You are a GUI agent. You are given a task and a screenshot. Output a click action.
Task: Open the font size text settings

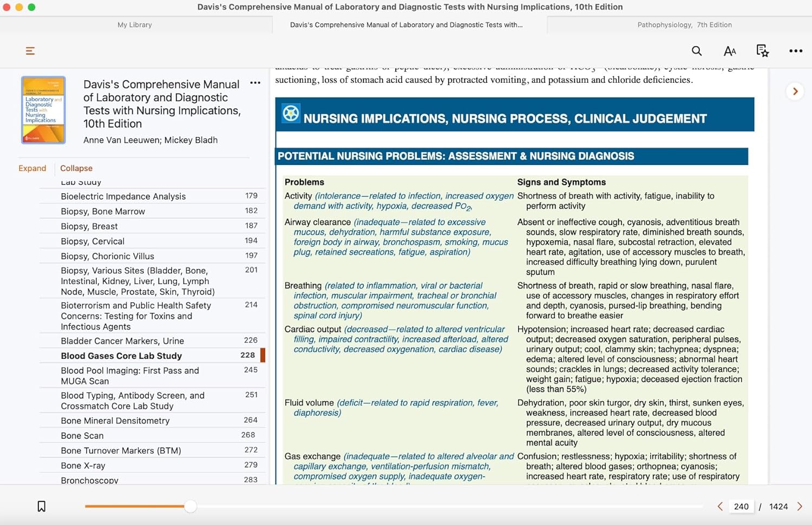730,51
